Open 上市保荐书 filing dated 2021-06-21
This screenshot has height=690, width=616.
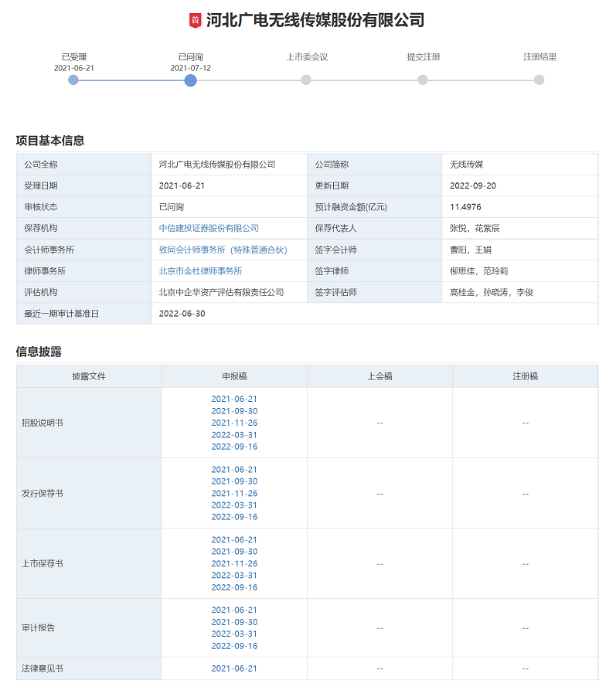234,540
